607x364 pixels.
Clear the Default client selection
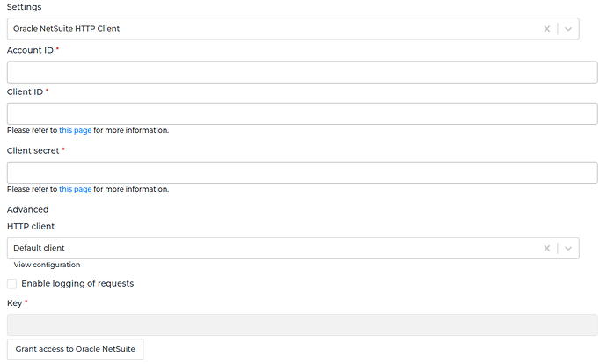546,248
